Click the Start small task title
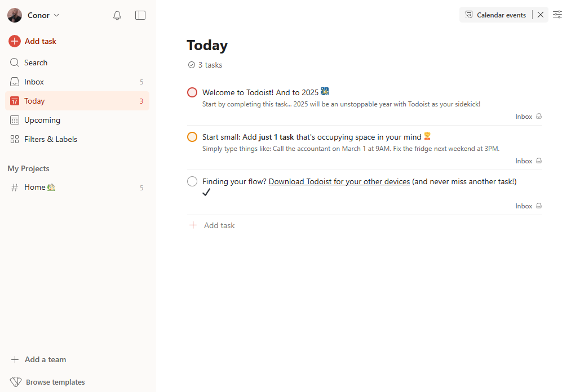The height and width of the screenshot is (392, 571). pyautogui.click(x=317, y=137)
